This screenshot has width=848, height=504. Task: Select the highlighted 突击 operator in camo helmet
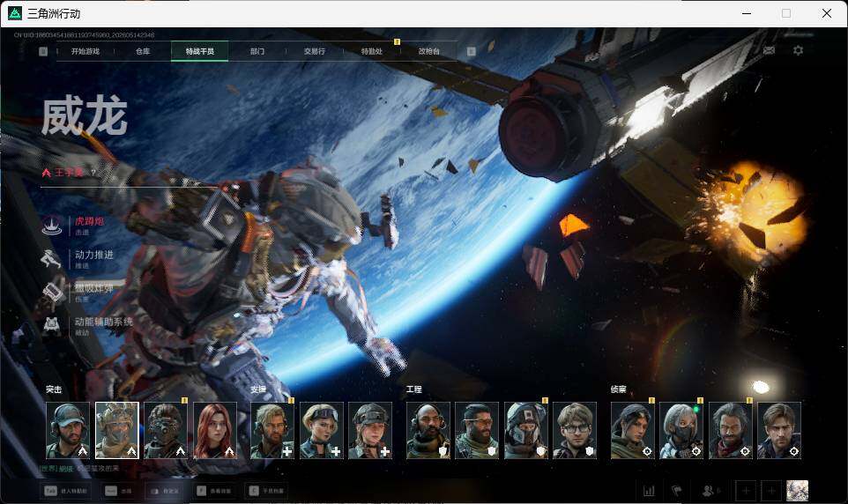coord(117,431)
